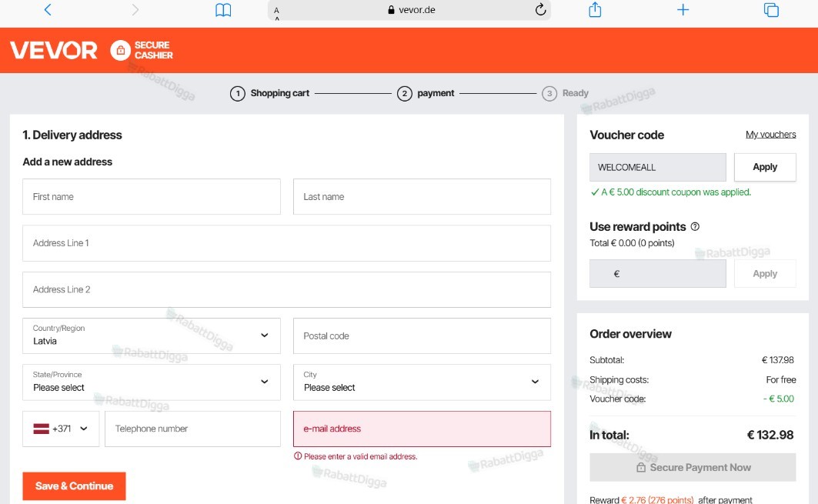This screenshot has width=818, height=504.
Task: Click Save & Continue button
Action: 74,486
